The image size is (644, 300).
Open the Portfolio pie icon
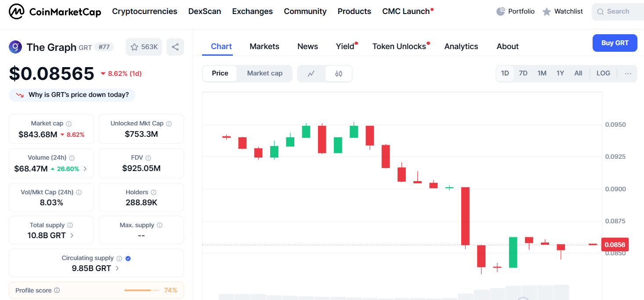tap(500, 11)
